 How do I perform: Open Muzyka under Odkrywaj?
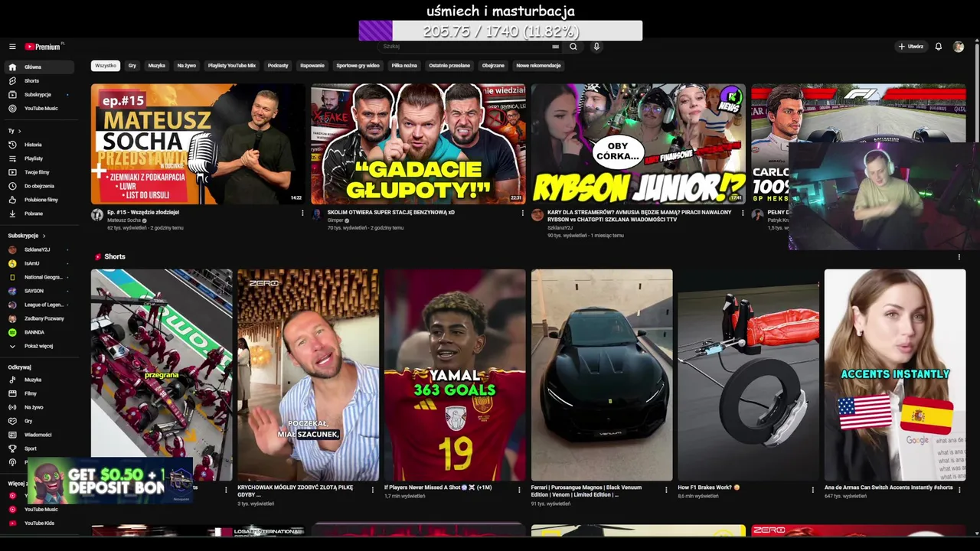[40, 380]
